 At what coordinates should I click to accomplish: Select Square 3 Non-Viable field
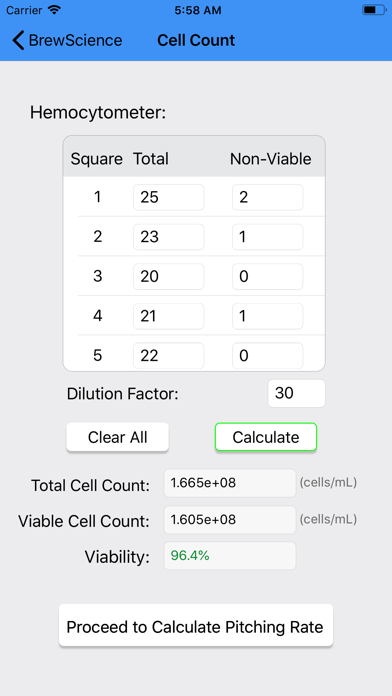click(268, 277)
